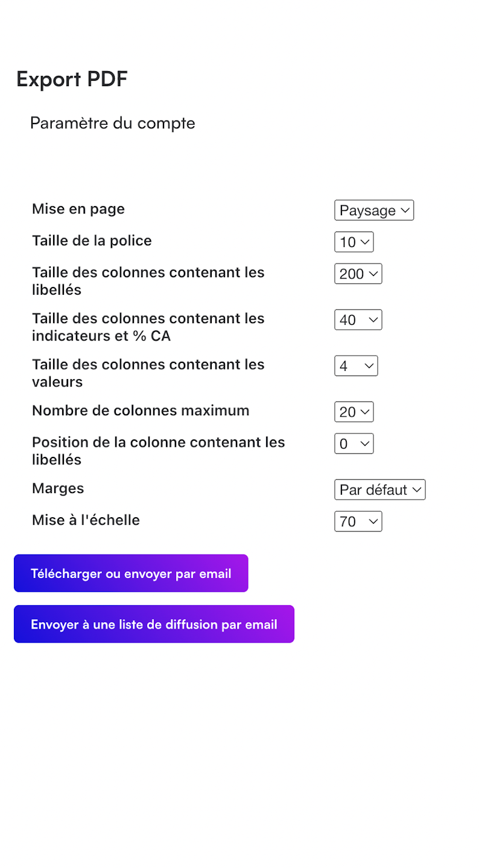Click Envoyer à une liste de diffusion button
This screenshot has width=479, height=868.
click(154, 624)
